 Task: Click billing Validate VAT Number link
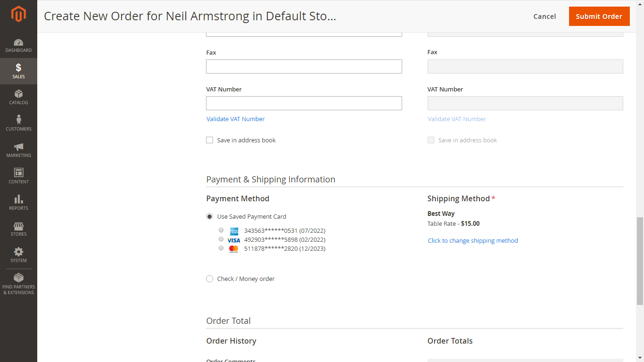click(x=236, y=119)
